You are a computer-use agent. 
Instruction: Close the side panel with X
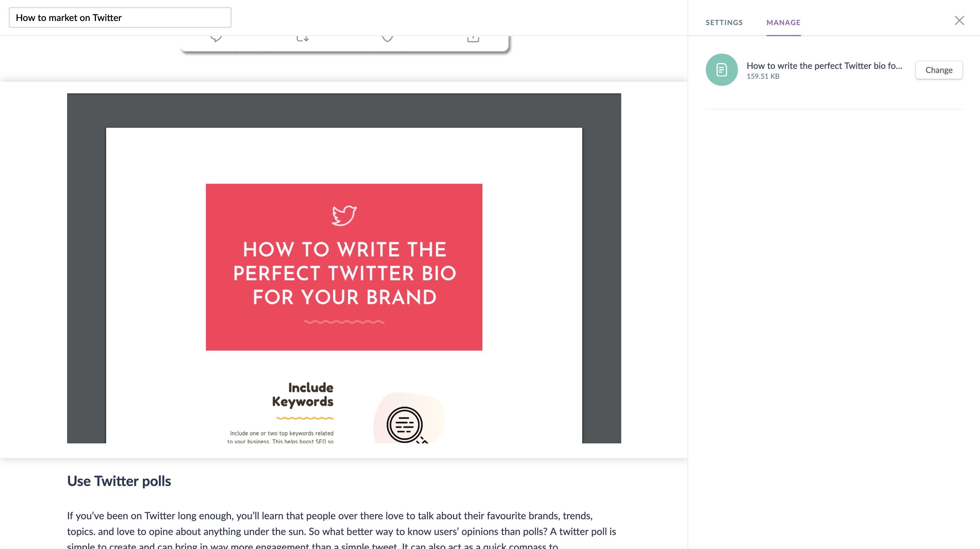click(959, 20)
